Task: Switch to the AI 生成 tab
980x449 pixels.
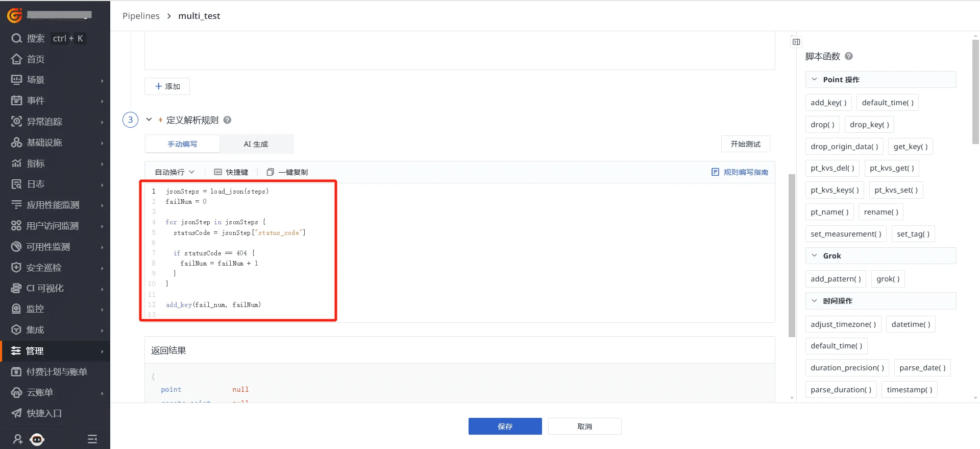Action: [x=256, y=144]
